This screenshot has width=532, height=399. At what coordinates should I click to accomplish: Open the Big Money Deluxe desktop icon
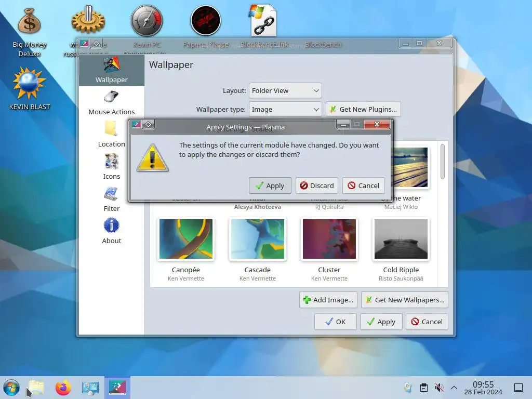pyautogui.click(x=30, y=32)
